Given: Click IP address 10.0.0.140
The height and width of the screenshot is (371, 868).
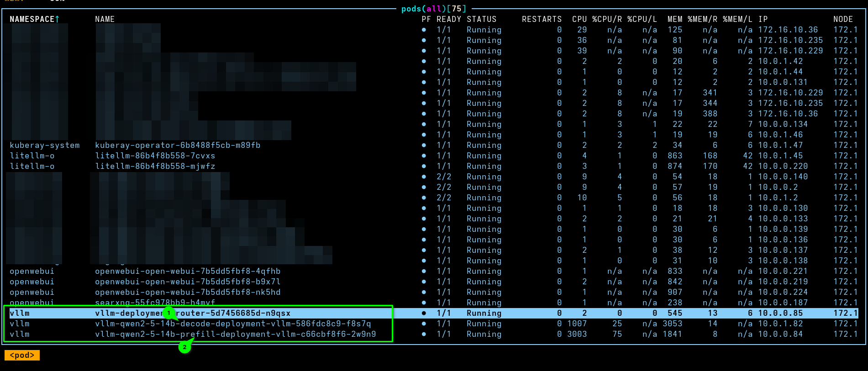Looking at the screenshot, I should coord(783,177).
